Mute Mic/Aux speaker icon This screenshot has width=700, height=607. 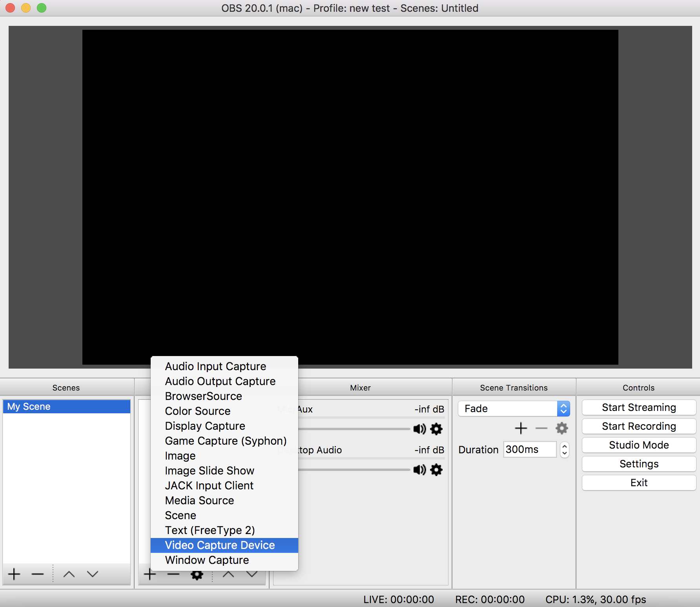point(419,429)
